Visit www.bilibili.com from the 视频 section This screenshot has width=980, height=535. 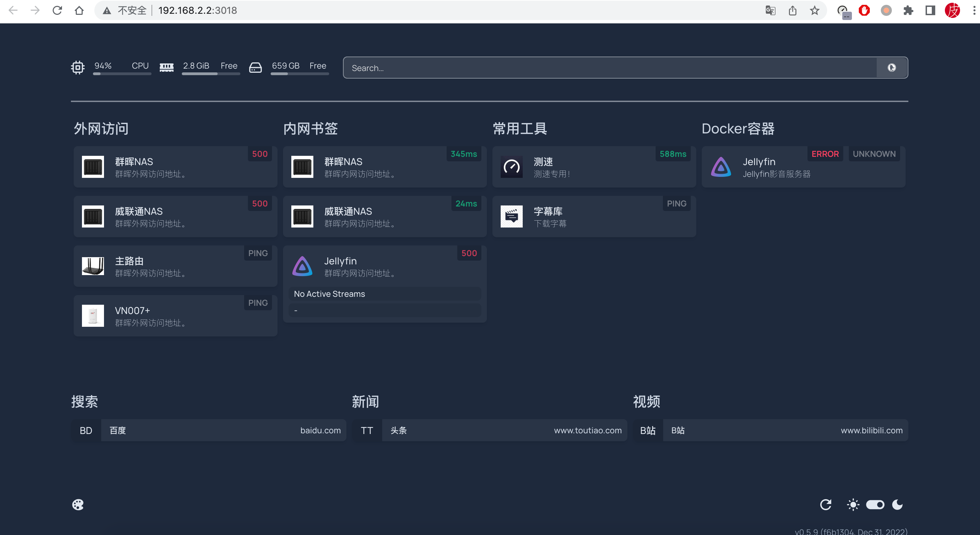tap(784, 430)
